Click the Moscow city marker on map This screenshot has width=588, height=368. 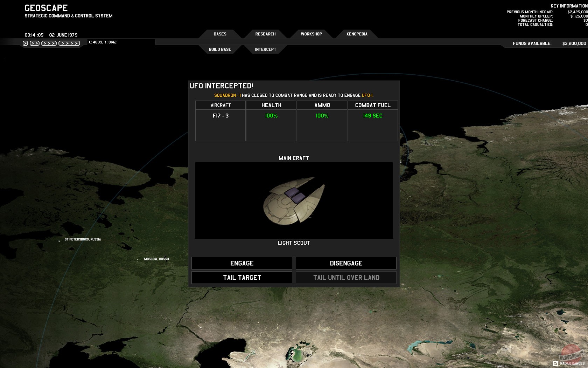(x=138, y=260)
